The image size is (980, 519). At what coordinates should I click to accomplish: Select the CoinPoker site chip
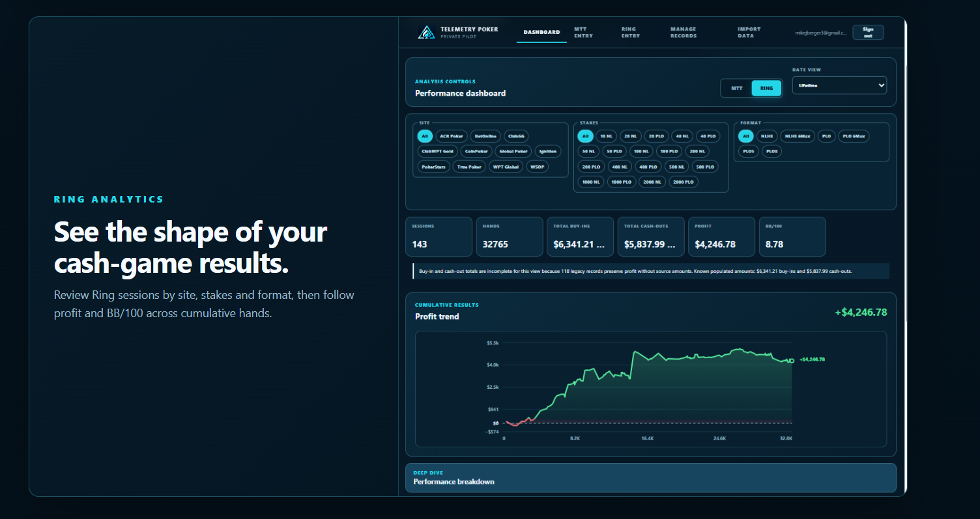[476, 151]
